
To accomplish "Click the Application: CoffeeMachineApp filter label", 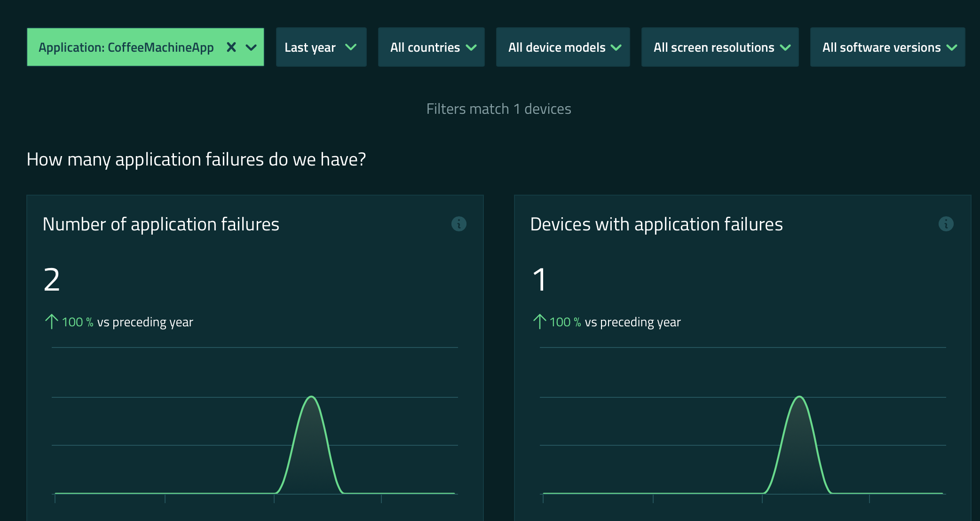I will click(126, 47).
